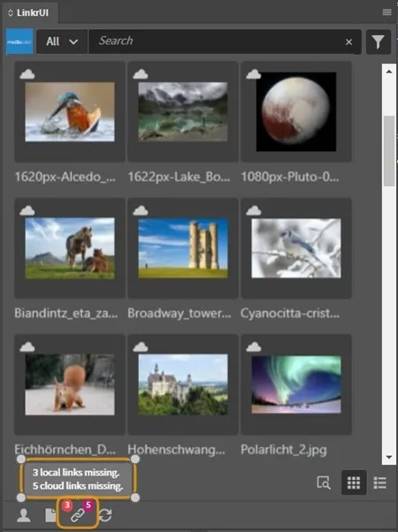
Task: Click the mediacockpit logo icon
Action: pyautogui.click(x=19, y=42)
